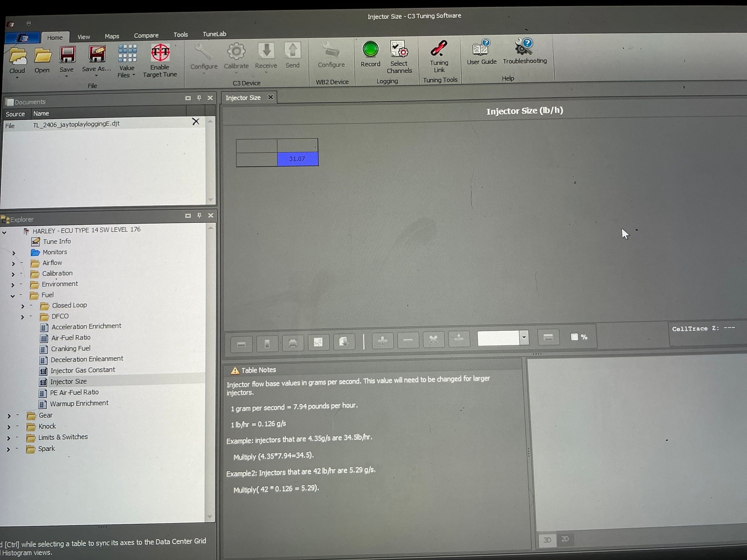Switch to the Maps ribbon tab

[112, 36]
